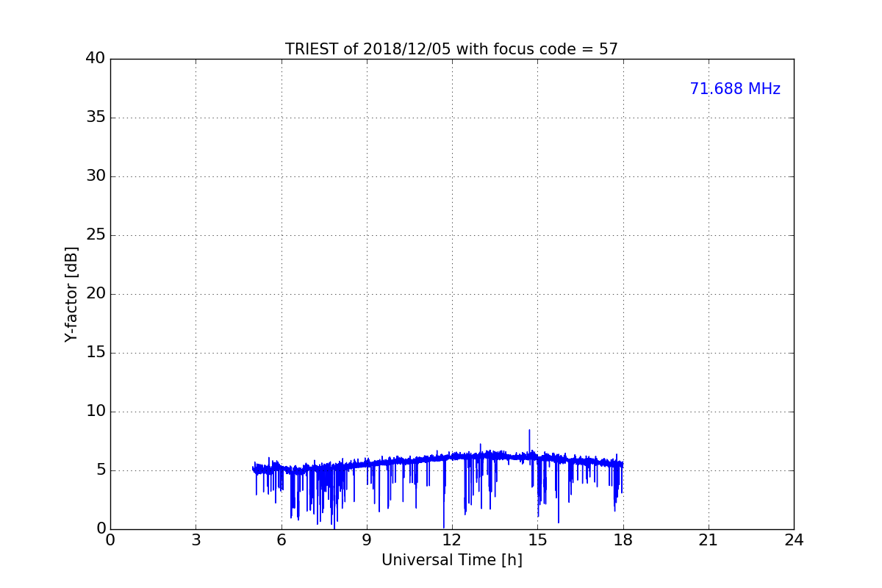Viewport: 882px width, 588px height.
Task: Click the y-axis tick label '35'
Action: [96, 118]
